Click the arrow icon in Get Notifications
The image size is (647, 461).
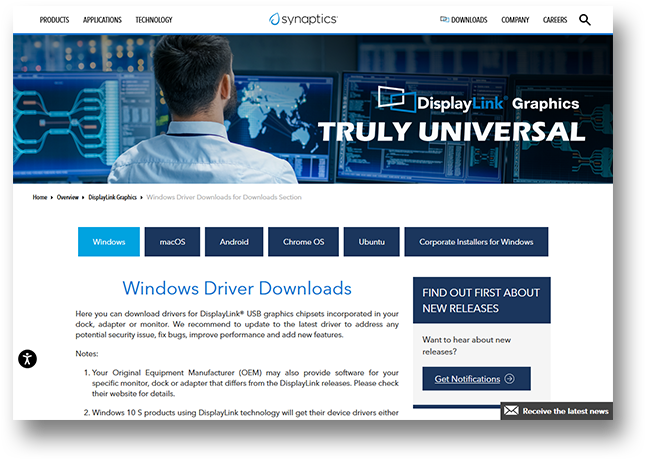coord(510,378)
